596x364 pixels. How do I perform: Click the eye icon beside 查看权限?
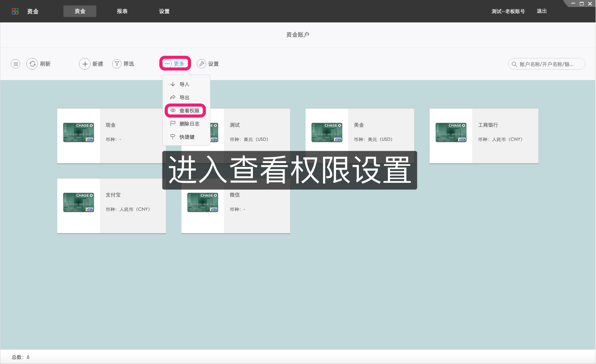[173, 111]
